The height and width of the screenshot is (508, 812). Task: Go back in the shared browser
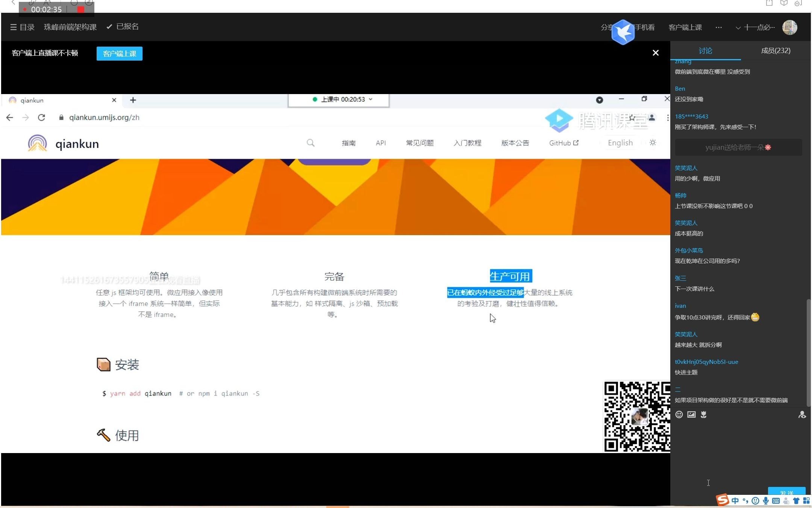pyautogui.click(x=10, y=117)
